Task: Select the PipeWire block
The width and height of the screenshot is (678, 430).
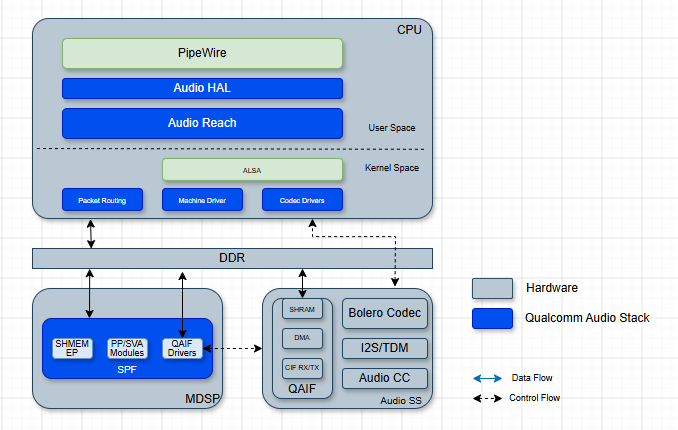Action: [x=202, y=53]
